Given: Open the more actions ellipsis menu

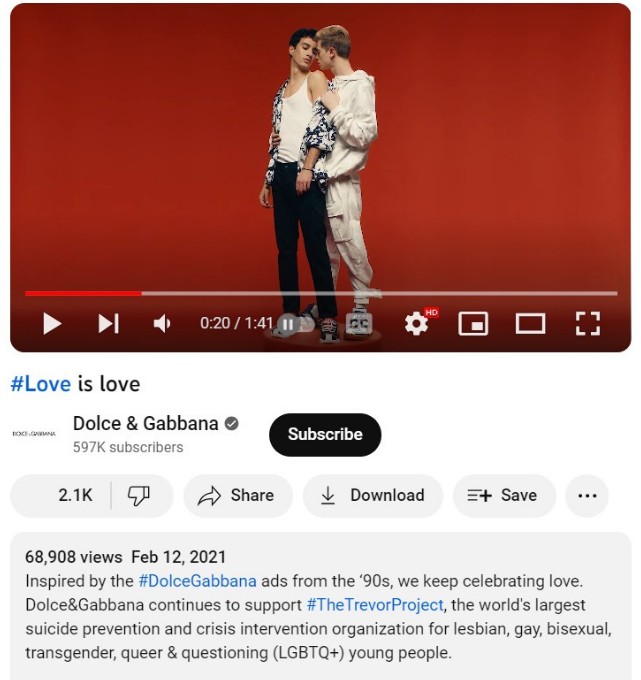Looking at the screenshot, I should pyautogui.click(x=587, y=495).
